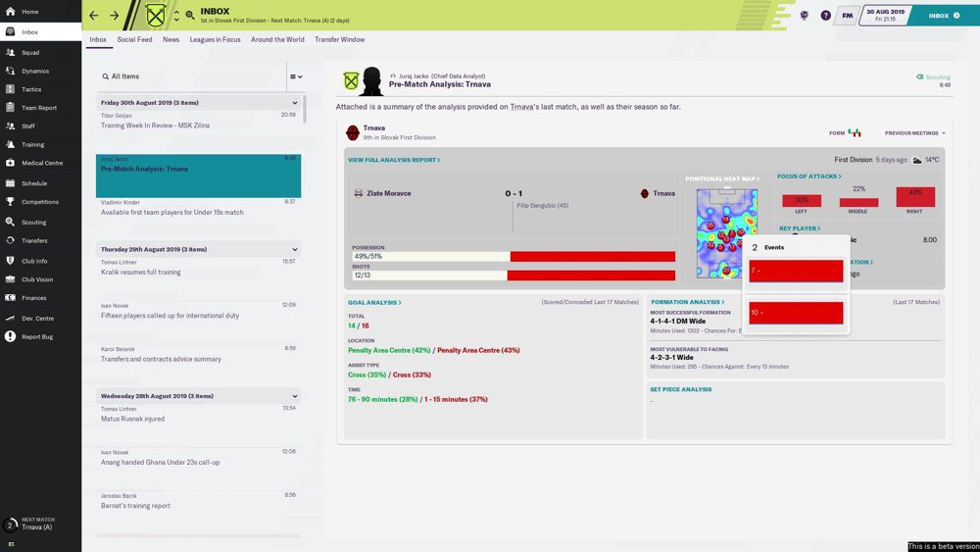
Task: Open the Transfers section
Action: point(34,240)
